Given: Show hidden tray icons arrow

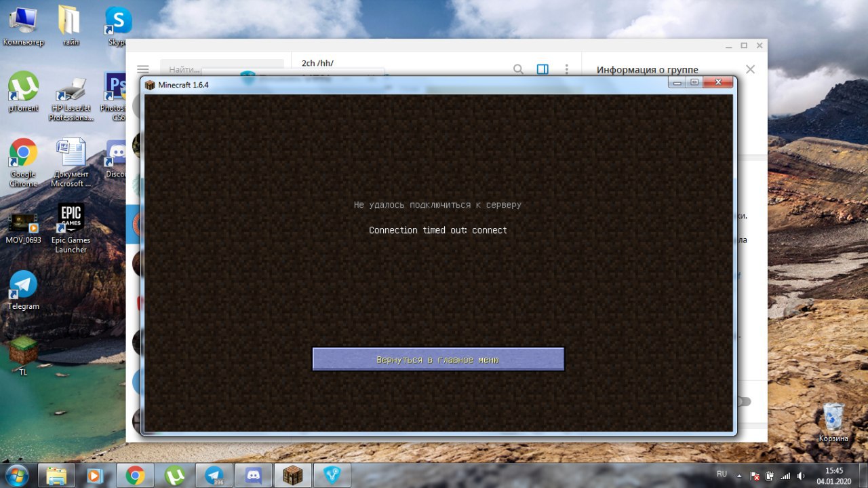Looking at the screenshot, I should (x=738, y=476).
